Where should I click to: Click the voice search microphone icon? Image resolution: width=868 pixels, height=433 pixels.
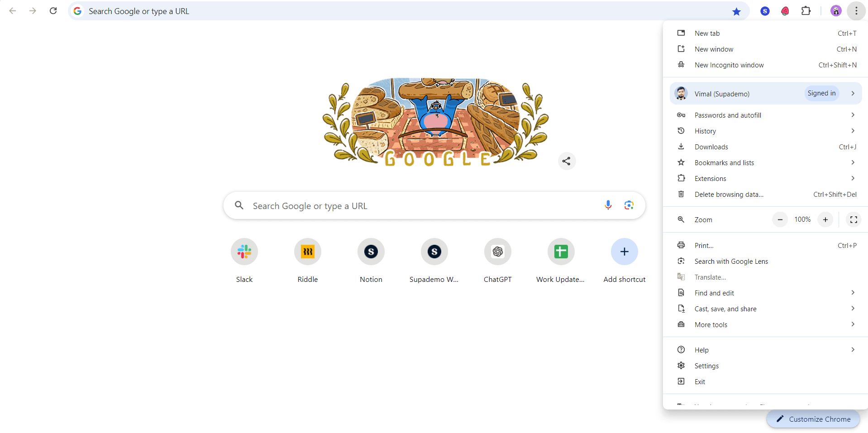(608, 205)
